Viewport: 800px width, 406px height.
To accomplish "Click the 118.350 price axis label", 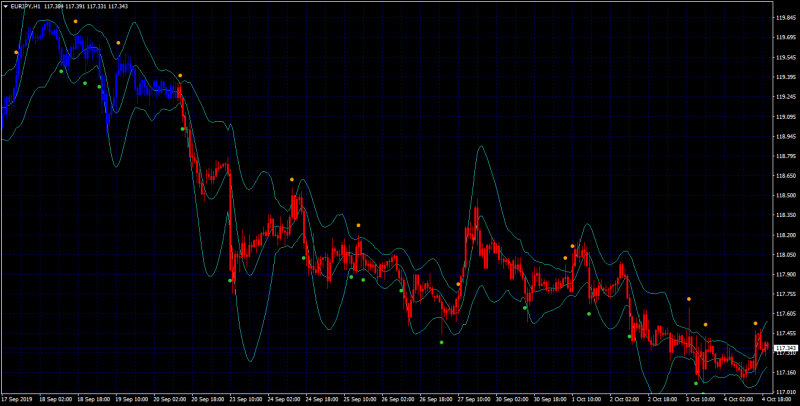I will click(x=785, y=215).
